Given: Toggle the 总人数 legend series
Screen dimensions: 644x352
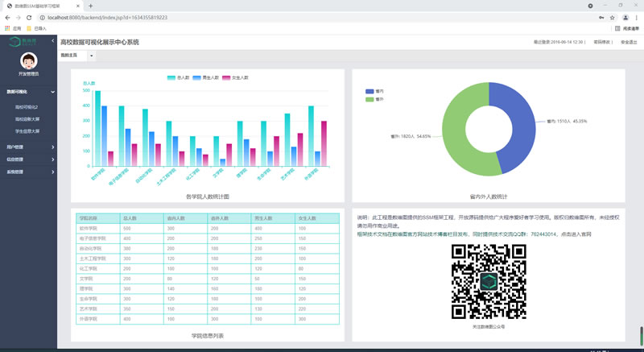Looking at the screenshot, I should coord(178,77).
